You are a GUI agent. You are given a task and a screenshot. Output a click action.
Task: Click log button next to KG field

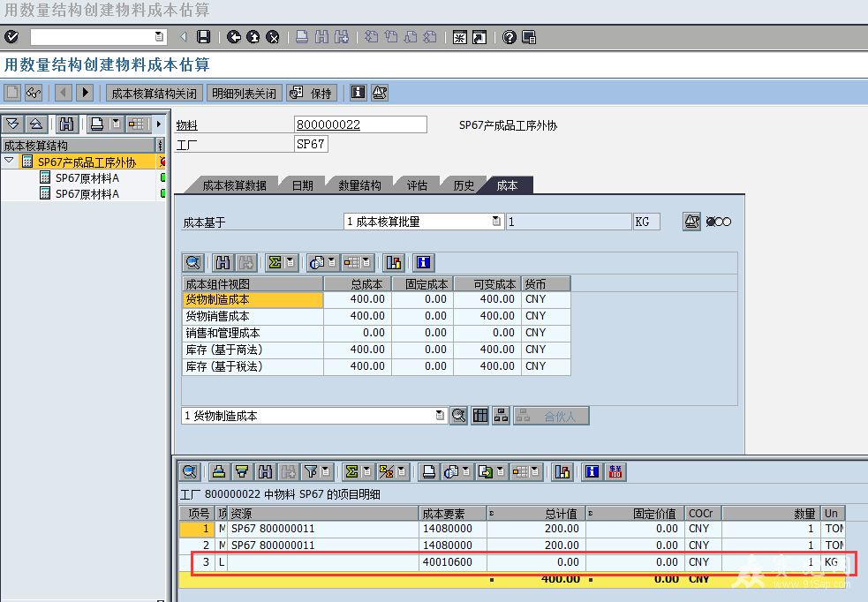pyautogui.click(x=691, y=222)
